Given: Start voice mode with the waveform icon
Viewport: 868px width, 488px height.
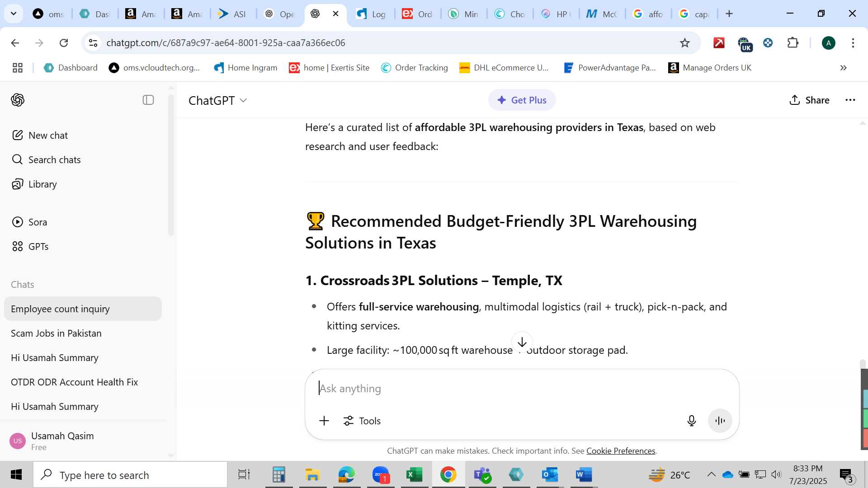Looking at the screenshot, I should pyautogui.click(x=720, y=421).
